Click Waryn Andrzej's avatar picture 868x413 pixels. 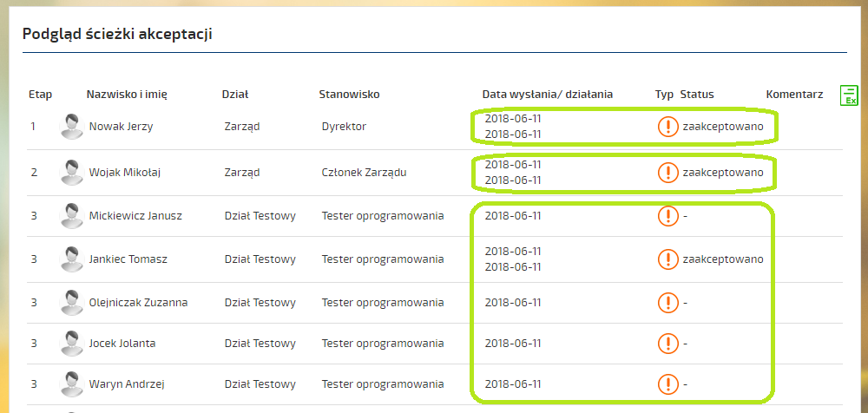pos(71,383)
